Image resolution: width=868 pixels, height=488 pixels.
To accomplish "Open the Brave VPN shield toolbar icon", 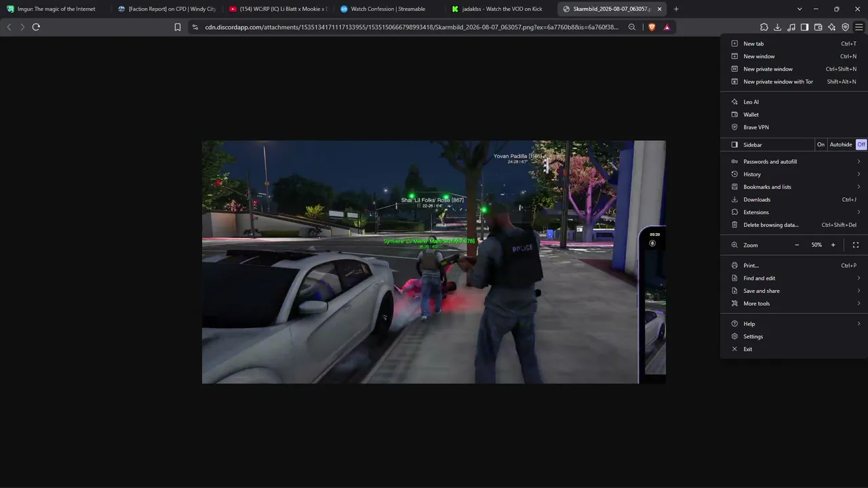I will coord(845,27).
